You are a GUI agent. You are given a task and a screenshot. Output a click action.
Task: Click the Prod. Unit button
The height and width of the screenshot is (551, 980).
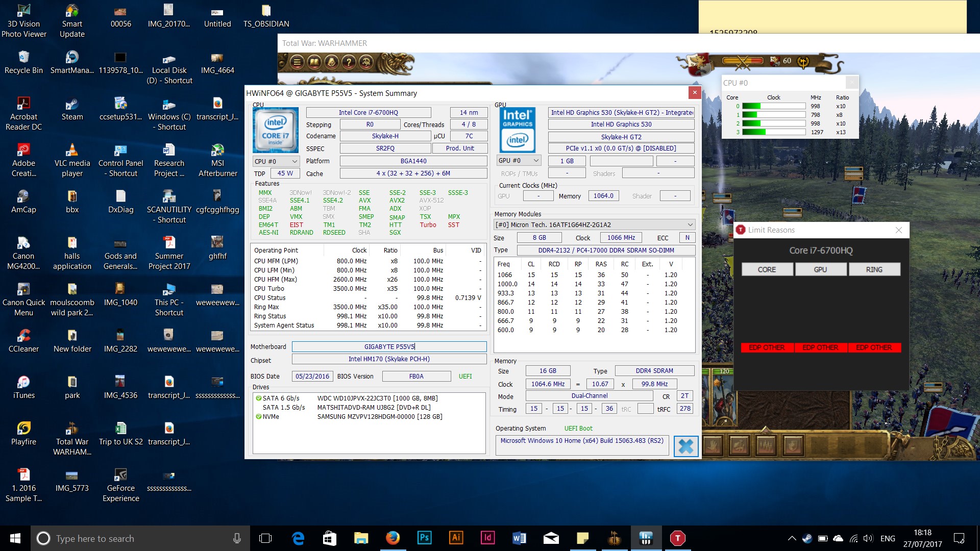pyautogui.click(x=459, y=148)
